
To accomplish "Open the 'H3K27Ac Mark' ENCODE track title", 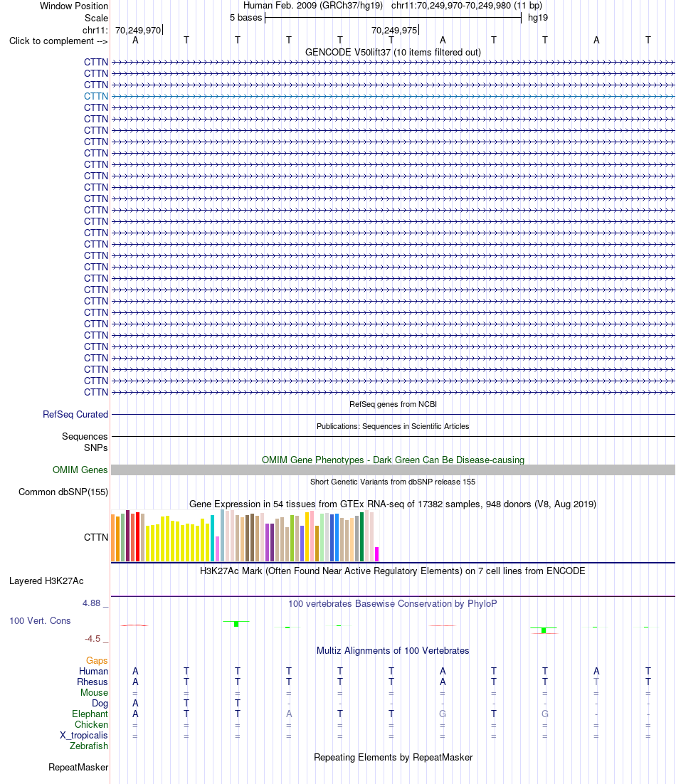I will pos(393,571).
